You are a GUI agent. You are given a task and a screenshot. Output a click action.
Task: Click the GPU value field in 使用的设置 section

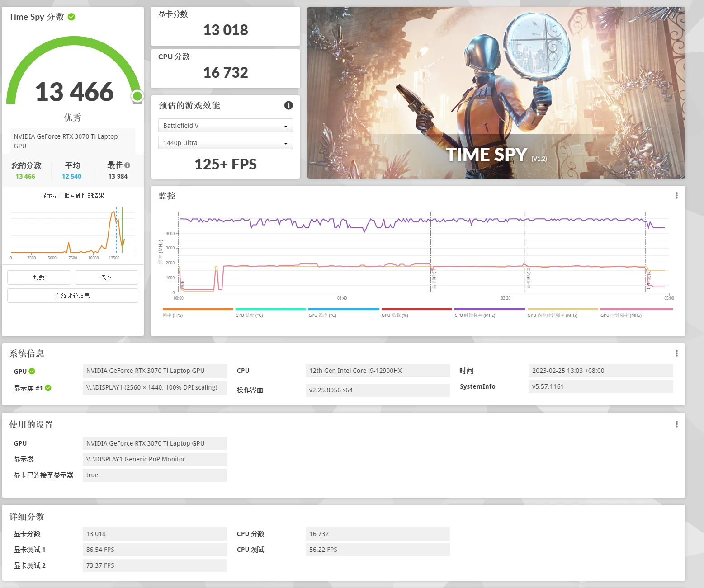[x=155, y=443]
